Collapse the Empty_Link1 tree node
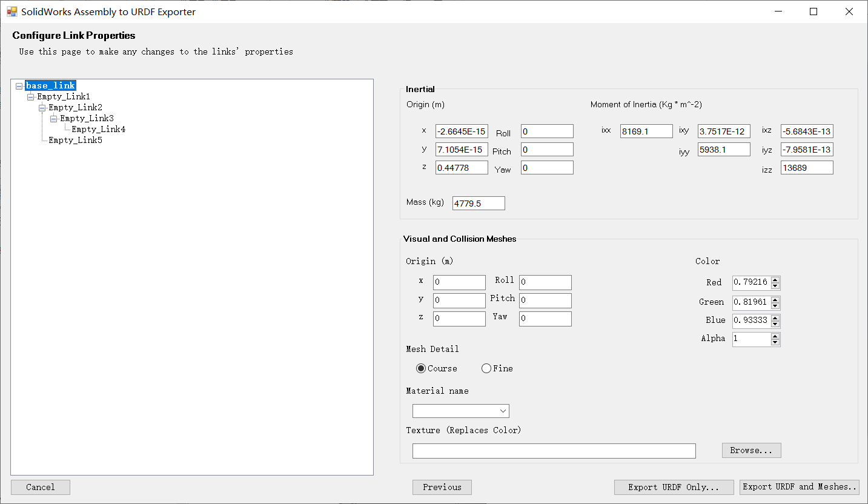 click(30, 96)
